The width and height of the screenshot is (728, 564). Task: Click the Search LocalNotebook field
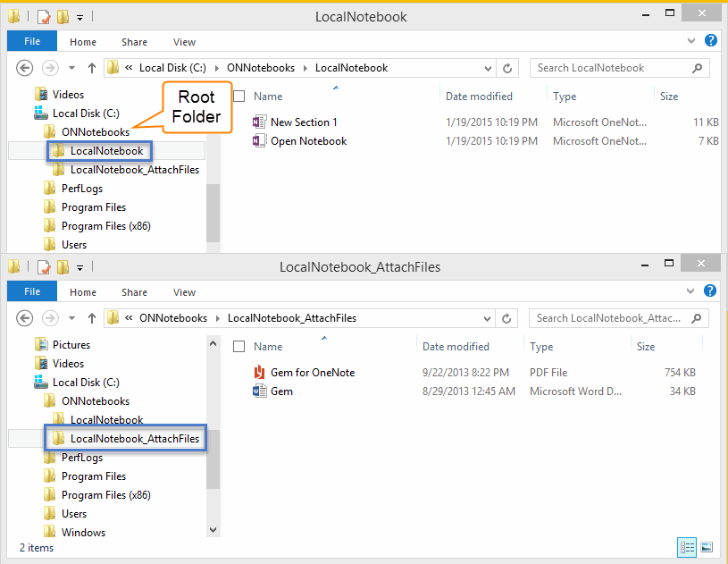coord(618,68)
